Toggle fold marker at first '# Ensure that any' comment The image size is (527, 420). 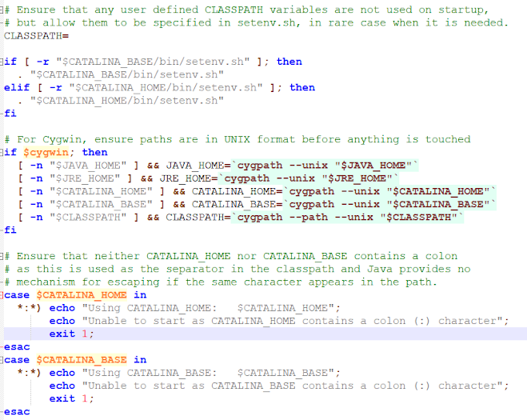point(3,10)
